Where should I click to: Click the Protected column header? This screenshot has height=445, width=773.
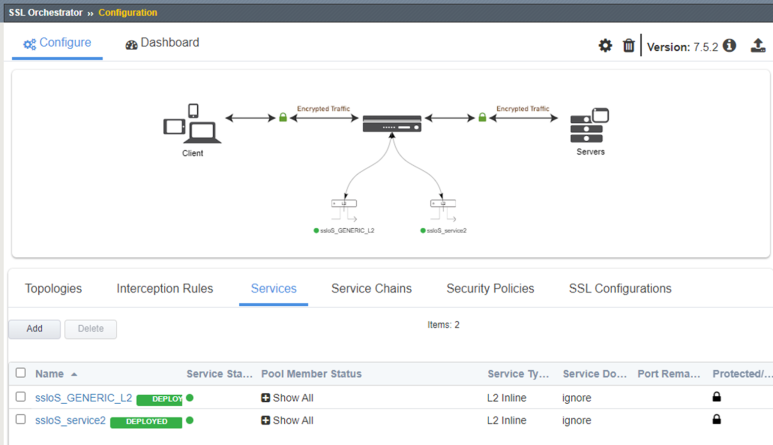742,374
